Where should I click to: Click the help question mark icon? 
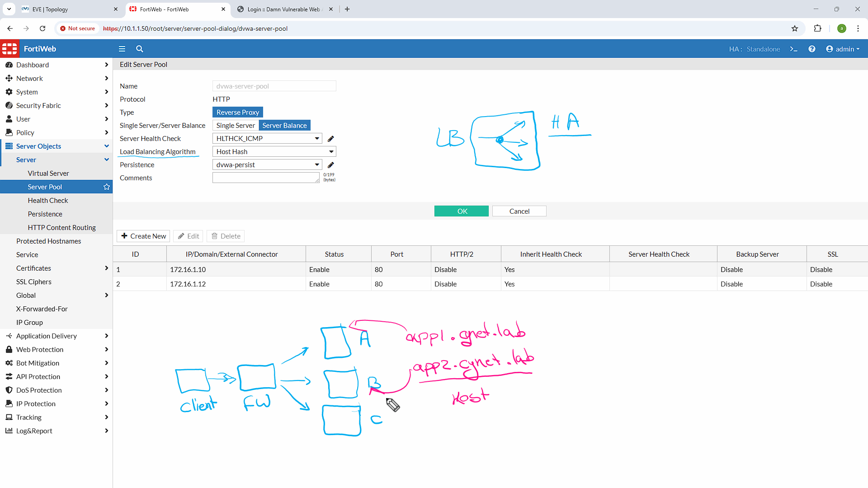[812, 49]
